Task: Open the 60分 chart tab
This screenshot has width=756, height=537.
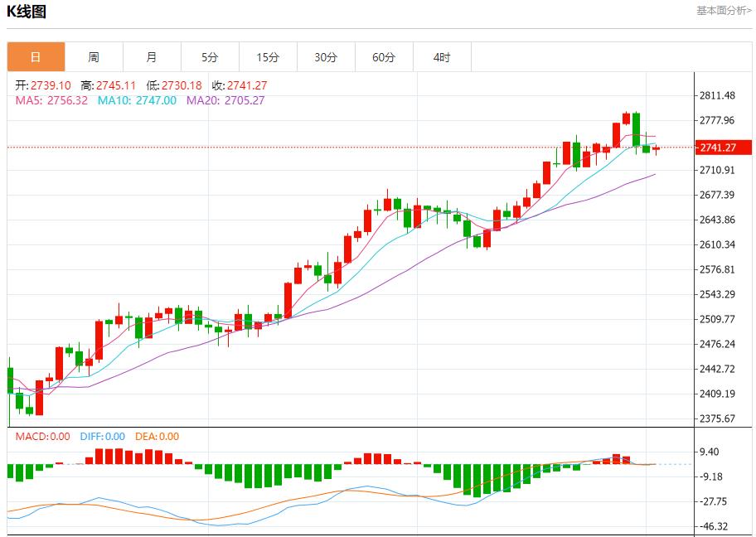Action: pyautogui.click(x=384, y=57)
